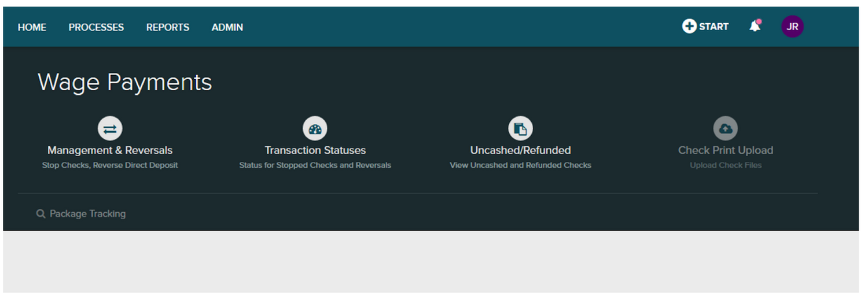Image resolution: width=868 pixels, height=303 pixels.
Task: Go to the HOME menu item
Action: pos(32,27)
